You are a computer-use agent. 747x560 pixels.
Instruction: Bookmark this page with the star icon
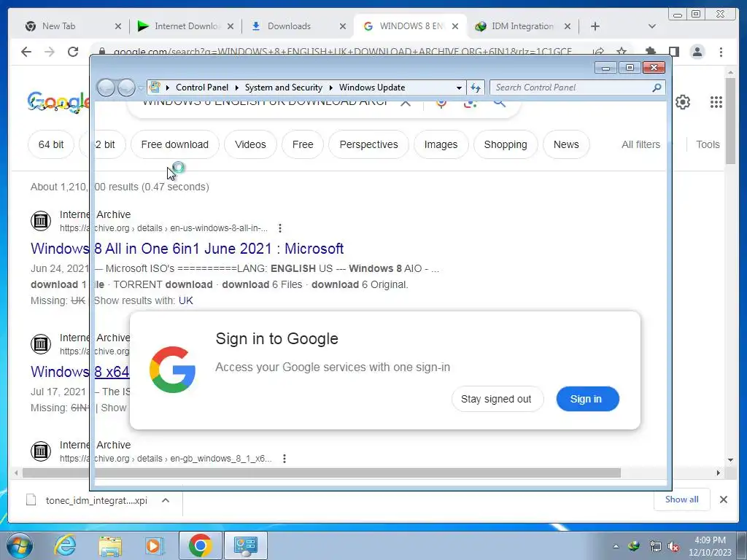(x=622, y=51)
